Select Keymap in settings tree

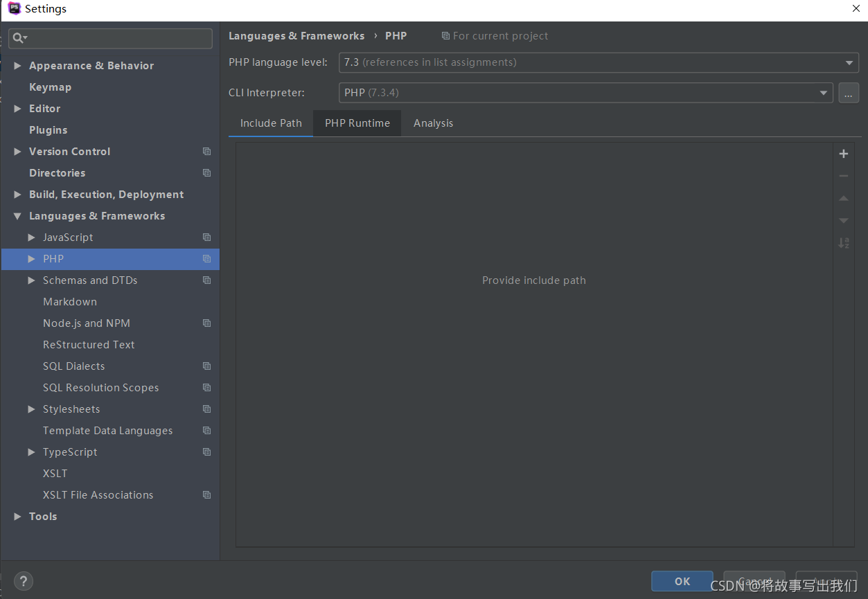50,87
